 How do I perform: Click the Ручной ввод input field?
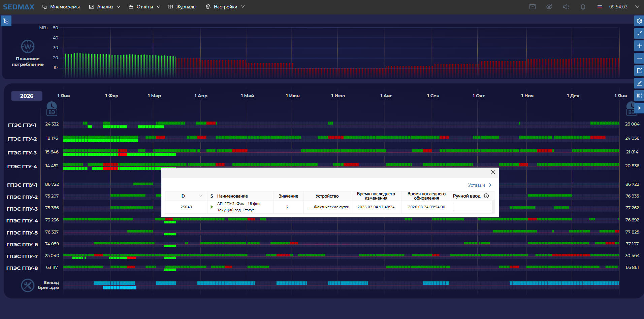click(x=472, y=207)
